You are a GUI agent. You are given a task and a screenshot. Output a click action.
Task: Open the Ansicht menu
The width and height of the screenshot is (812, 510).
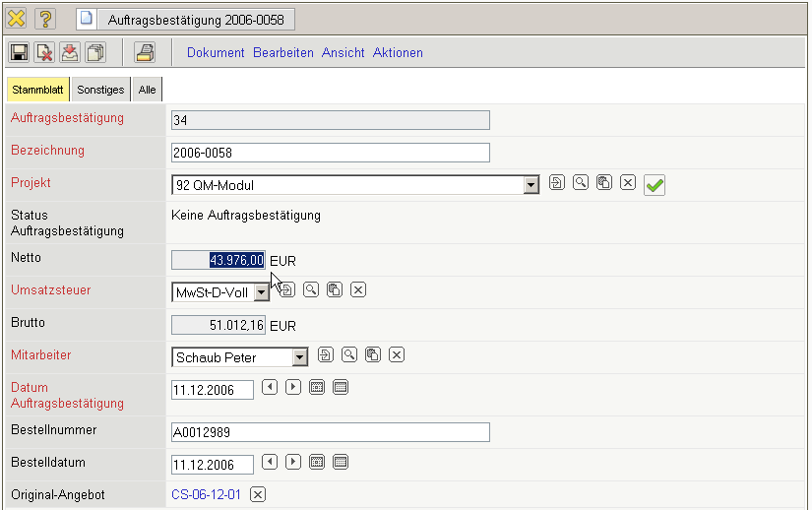coord(343,53)
